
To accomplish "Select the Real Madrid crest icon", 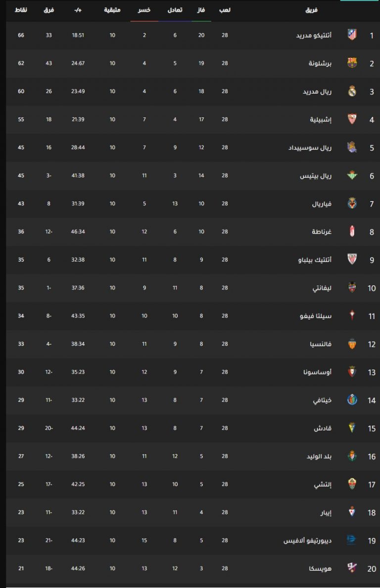I will coord(352,91).
